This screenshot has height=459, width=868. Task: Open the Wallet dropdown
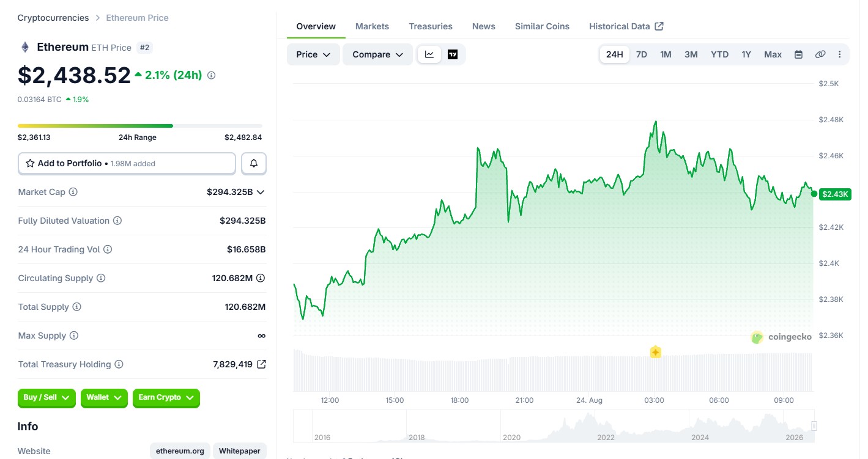coord(104,398)
